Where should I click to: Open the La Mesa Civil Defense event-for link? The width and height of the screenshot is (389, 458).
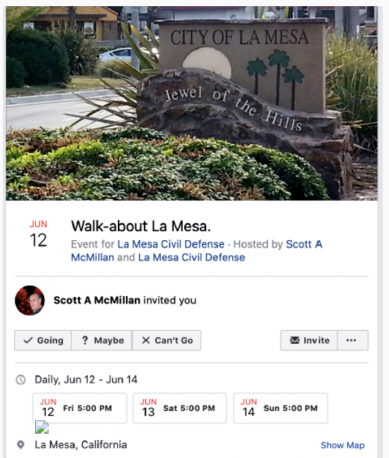pos(171,244)
